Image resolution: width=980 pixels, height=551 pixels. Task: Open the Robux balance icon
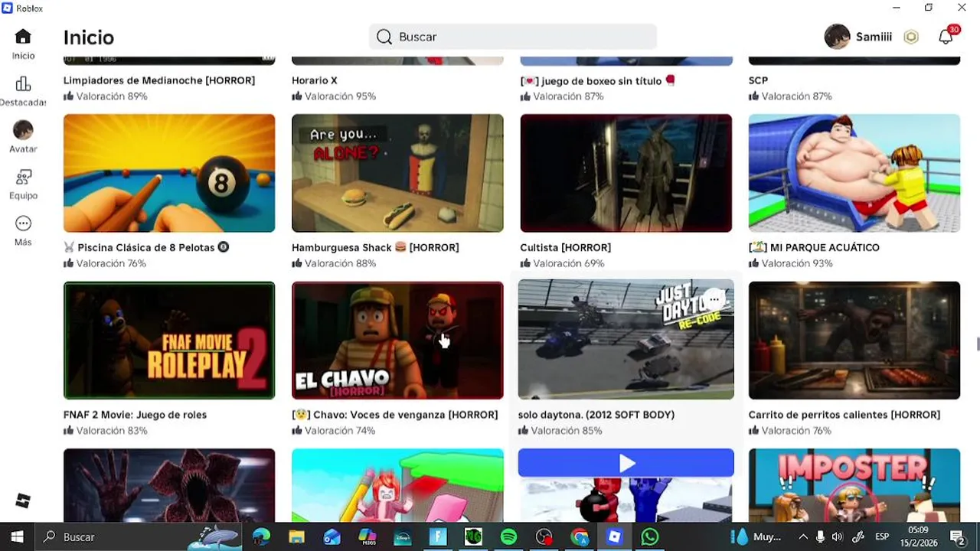pyautogui.click(x=911, y=37)
